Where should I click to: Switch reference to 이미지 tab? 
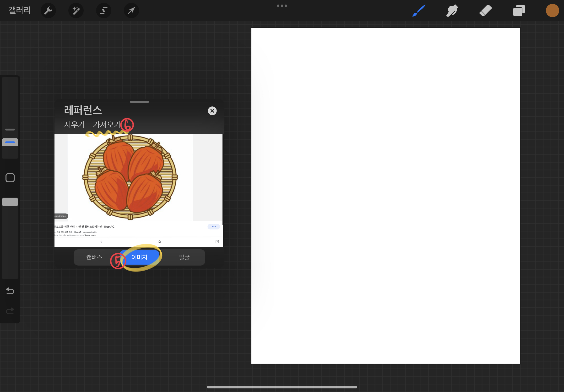point(139,257)
